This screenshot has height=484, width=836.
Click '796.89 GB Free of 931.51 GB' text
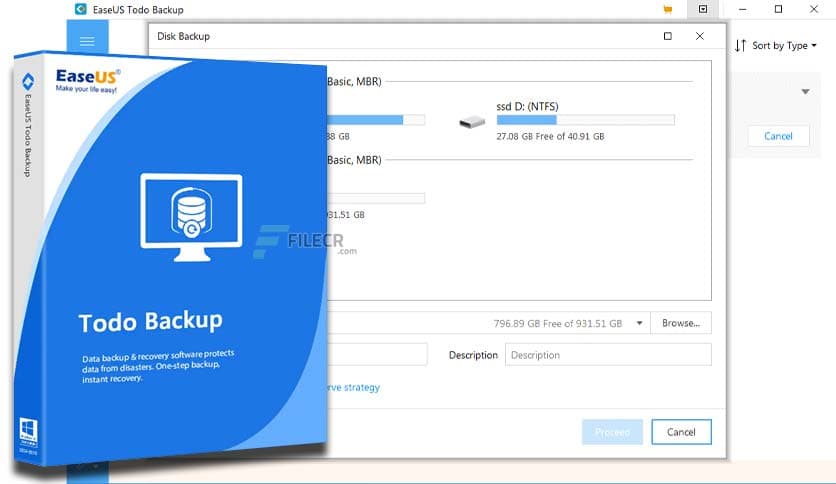(558, 324)
